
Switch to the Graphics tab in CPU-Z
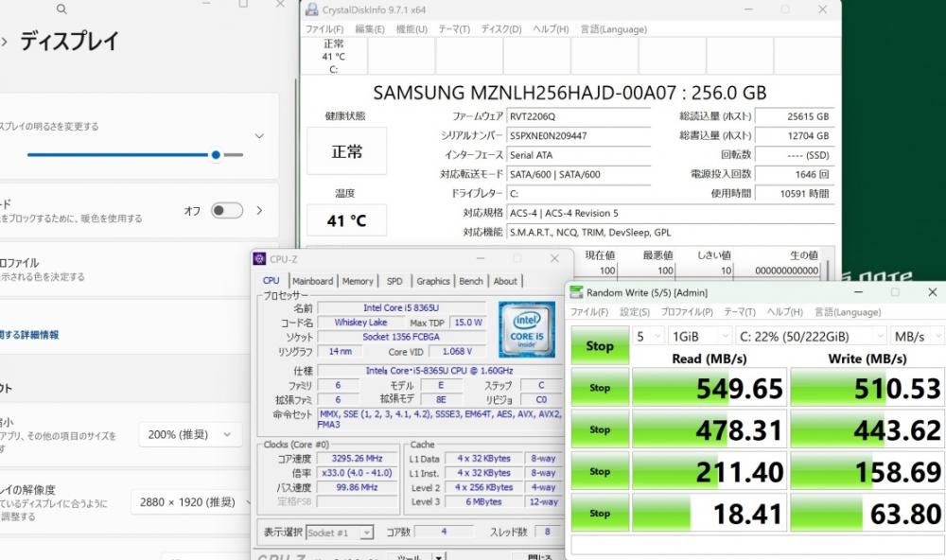(432, 281)
